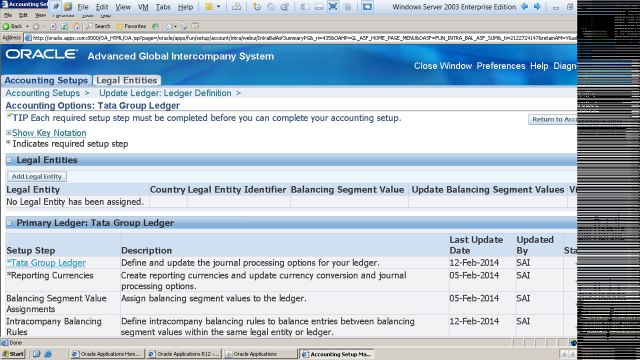Click Return to Accounting Setups button

(x=553, y=119)
